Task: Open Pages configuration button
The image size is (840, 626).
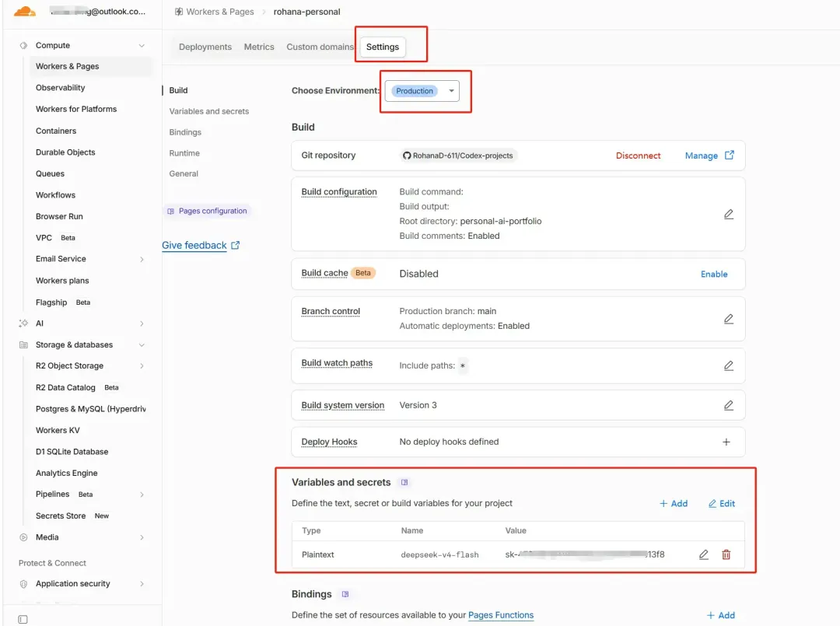Action: click(x=208, y=211)
